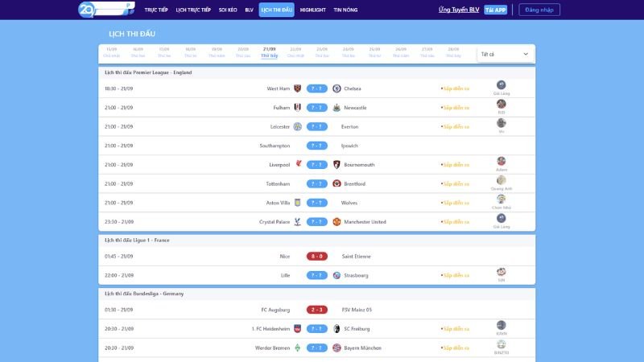Click the FC Augsburg 2 - 3 score badge
This screenshot has height=362, width=644.
pyautogui.click(x=316, y=310)
